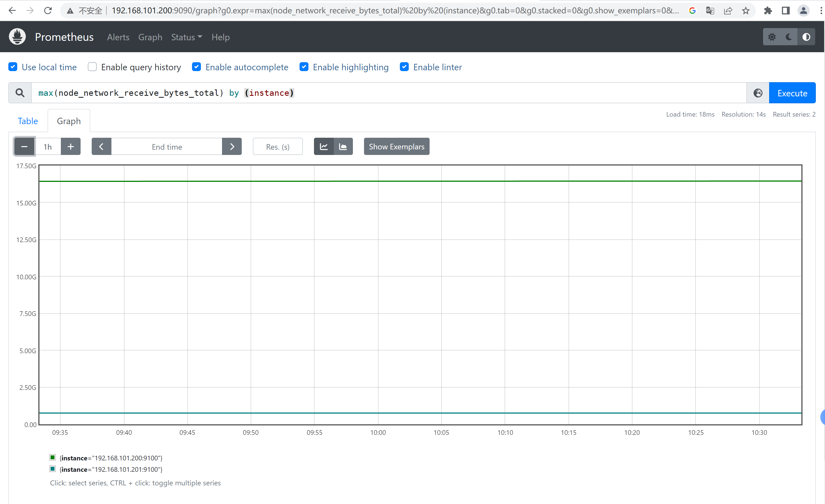
Task: Click the search magnifier icon by query
Action: click(20, 93)
